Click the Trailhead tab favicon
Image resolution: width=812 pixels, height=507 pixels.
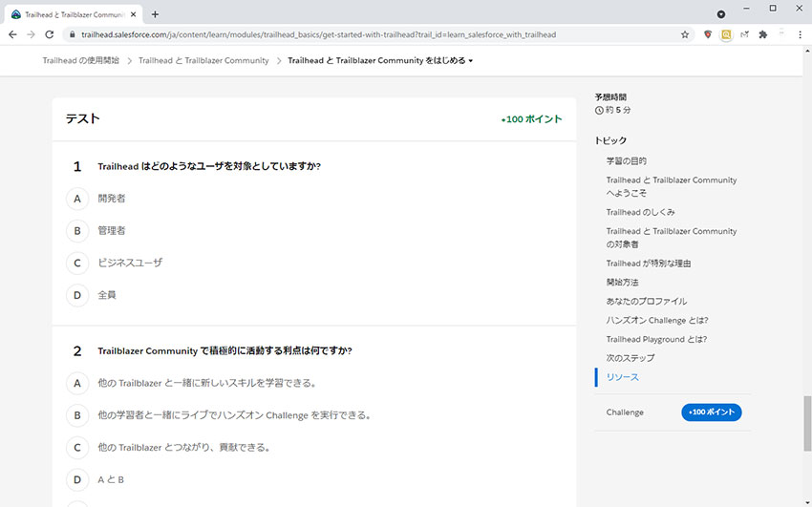16,14
